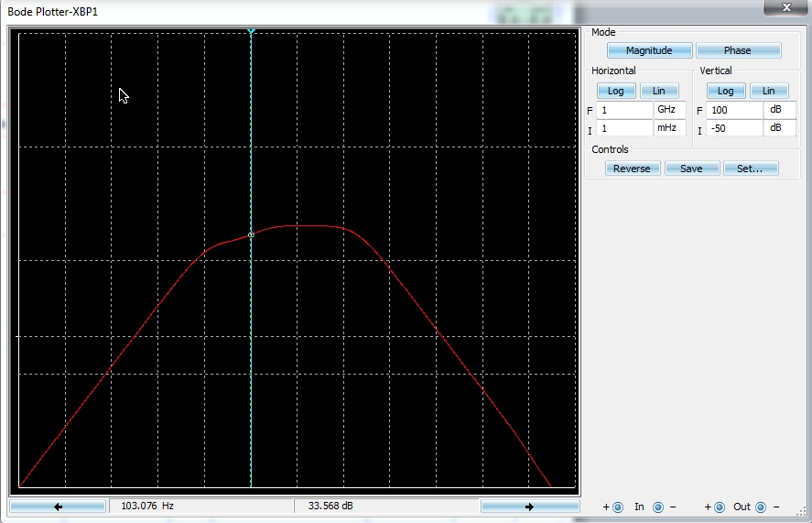
Task: Switch to Magnitude mode
Action: tap(649, 51)
